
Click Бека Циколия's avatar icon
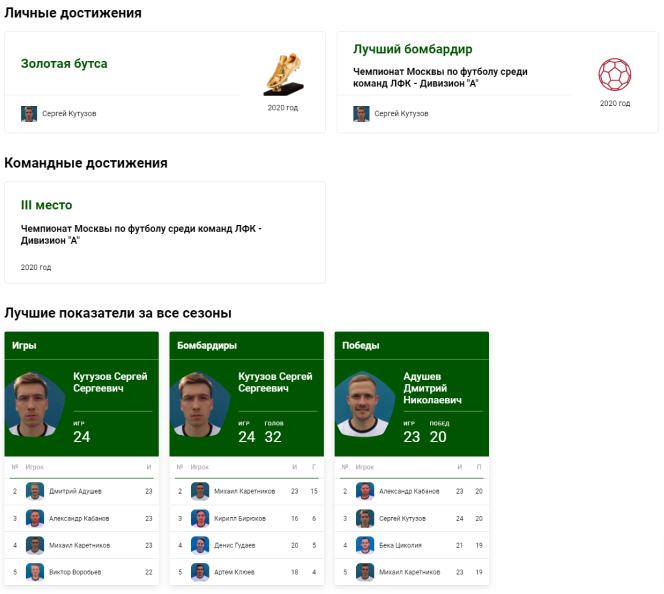pos(366,545)
